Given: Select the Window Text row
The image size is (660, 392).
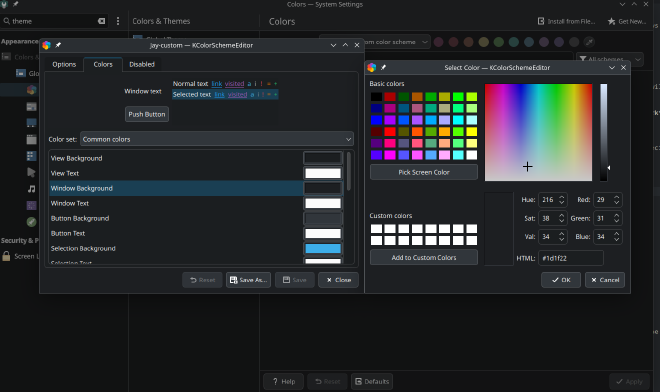Looking at the screenshot, I should 176,203.
